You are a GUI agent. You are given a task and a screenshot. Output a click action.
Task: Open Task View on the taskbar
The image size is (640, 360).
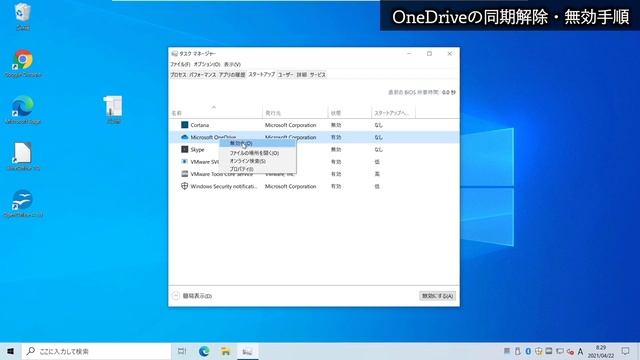click(x=182, y=351)
